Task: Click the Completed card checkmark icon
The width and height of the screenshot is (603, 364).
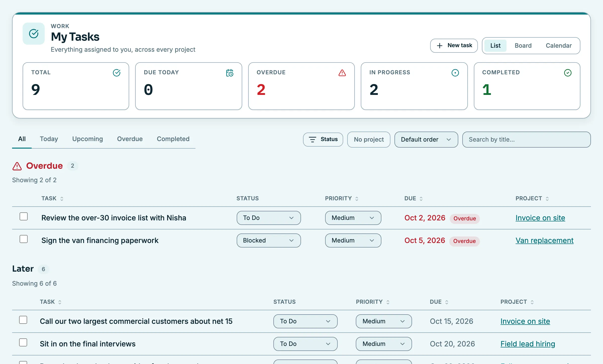Action: point(568,73)
